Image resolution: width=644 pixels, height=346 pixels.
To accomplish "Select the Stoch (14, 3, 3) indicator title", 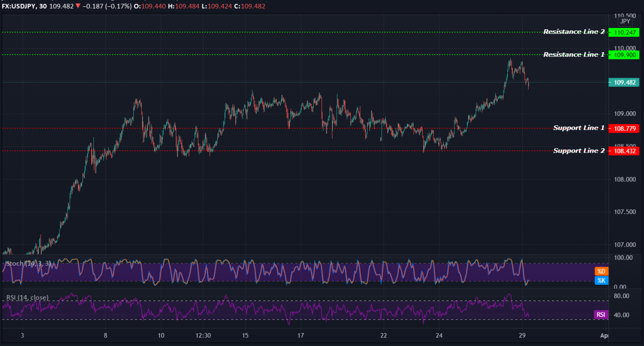I will (28, 264).
